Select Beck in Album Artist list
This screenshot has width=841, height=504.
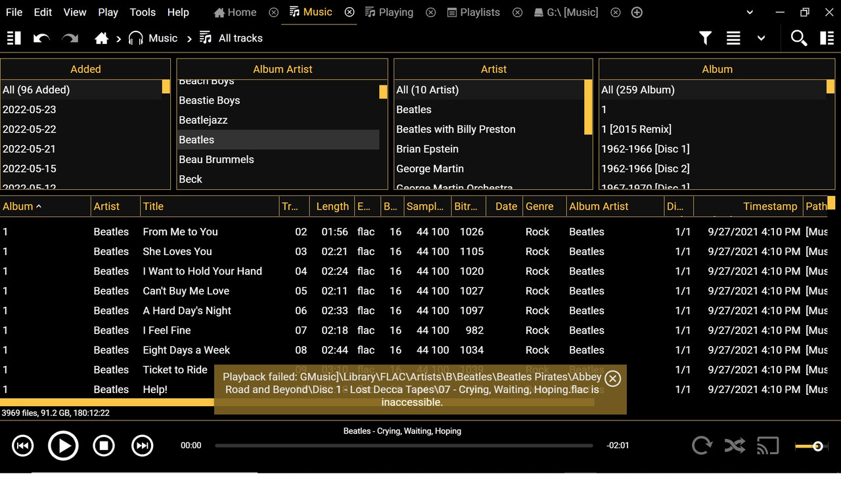[279, 179]
